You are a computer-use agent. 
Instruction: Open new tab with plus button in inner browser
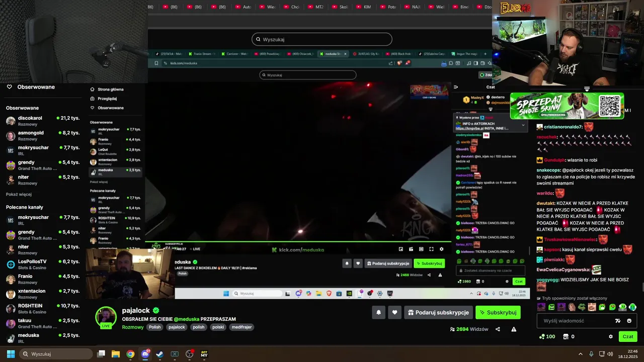(485, 54)
